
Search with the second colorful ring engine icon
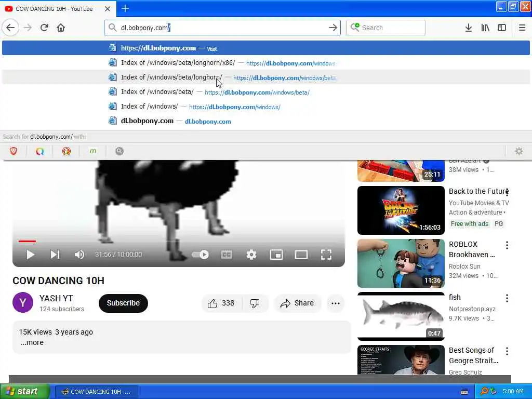pyautogui.click(x=39, y=151)
